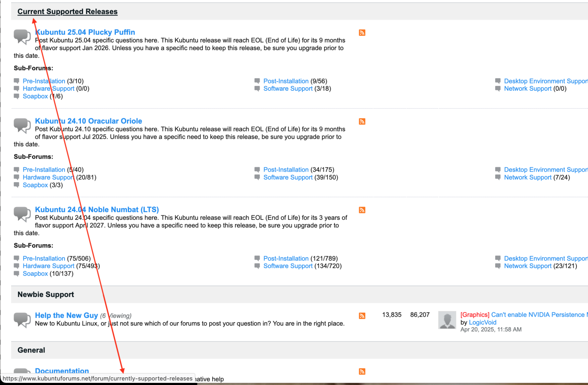Open 24.10 Hardware Support sub-forum (20/81)
This screenshot has width=588, height=385.
coord(49,178)
